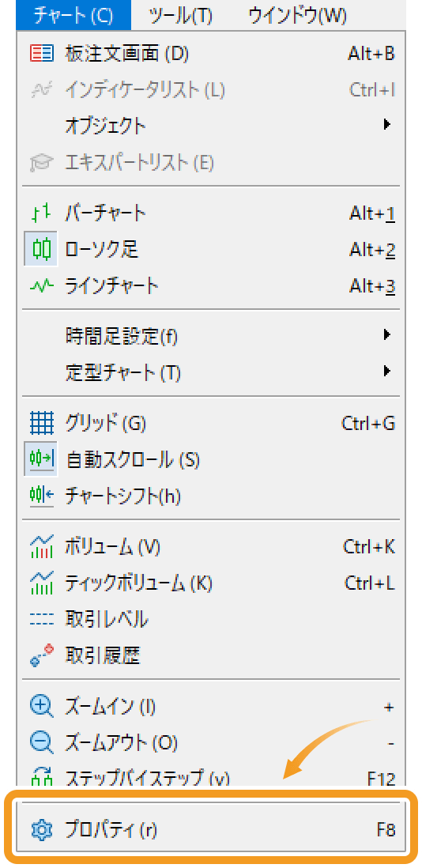
Task: Click the ズームアウト magnifier icon
Action: [x=41, y=743]
